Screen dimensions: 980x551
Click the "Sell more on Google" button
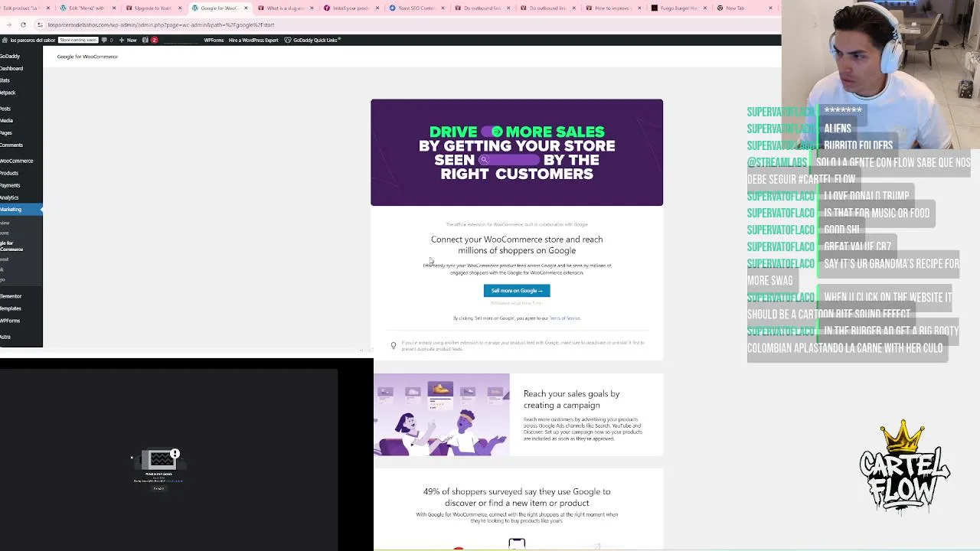click(x=517, y=291)
